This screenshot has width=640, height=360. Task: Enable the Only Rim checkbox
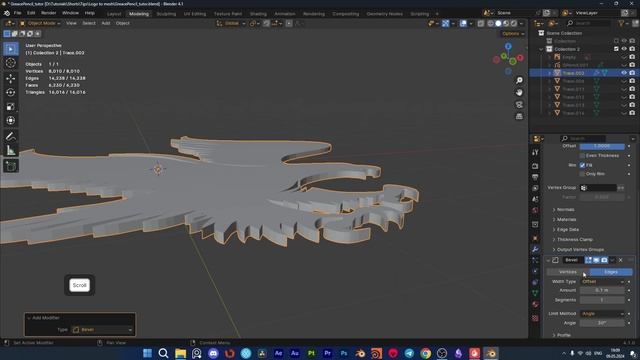(582, 174)
